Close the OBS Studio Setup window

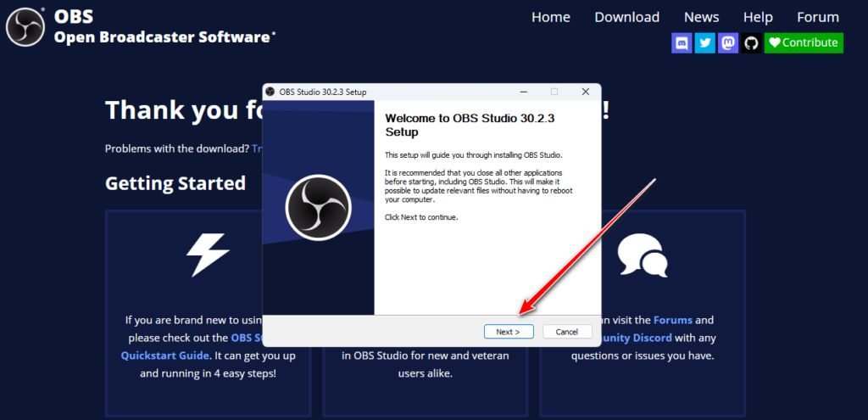(585, 92)
